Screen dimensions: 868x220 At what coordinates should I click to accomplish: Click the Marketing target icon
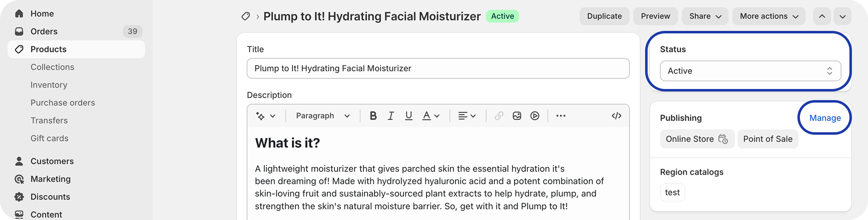[19, 179]
